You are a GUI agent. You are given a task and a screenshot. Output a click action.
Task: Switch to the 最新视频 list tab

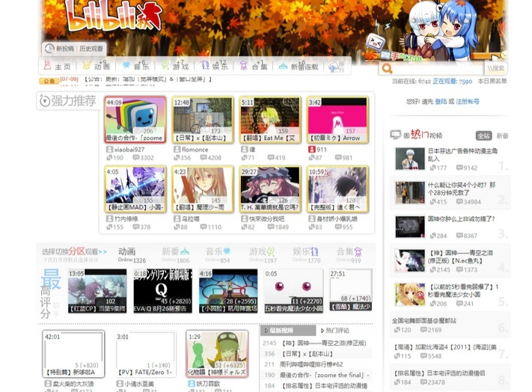pos(288,331)
